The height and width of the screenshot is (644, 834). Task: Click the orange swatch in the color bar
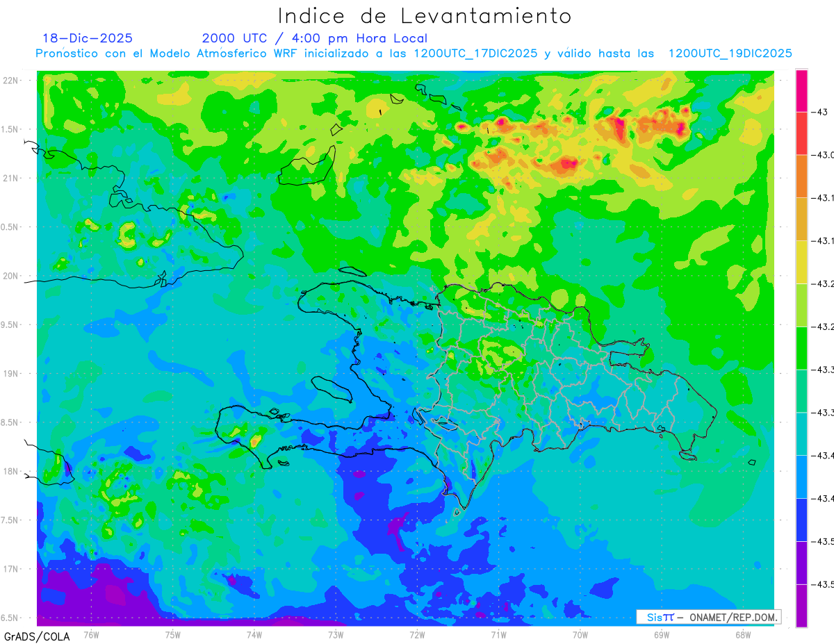click(x=801, y=176)
